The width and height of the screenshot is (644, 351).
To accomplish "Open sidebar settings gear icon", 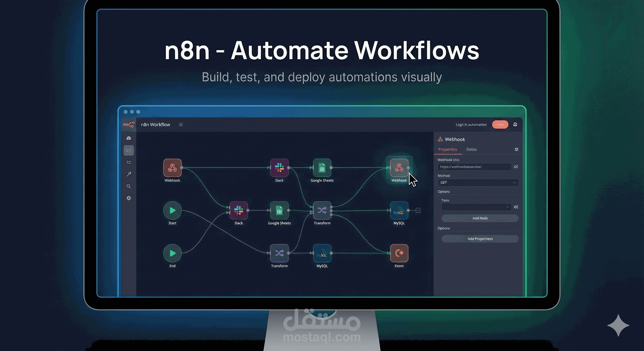I will tap(129, 198).
